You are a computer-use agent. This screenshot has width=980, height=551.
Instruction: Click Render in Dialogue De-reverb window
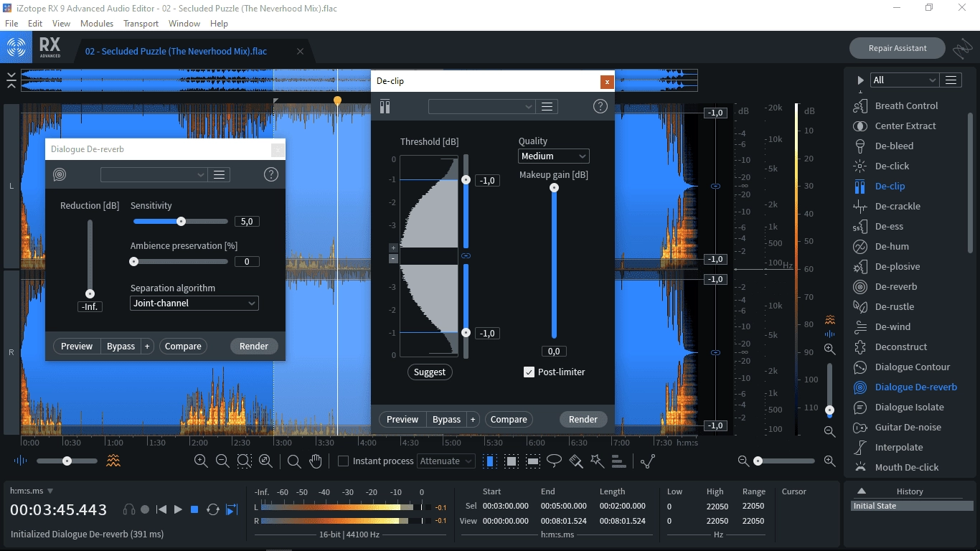pyautogui.click(x=254, y=346)
